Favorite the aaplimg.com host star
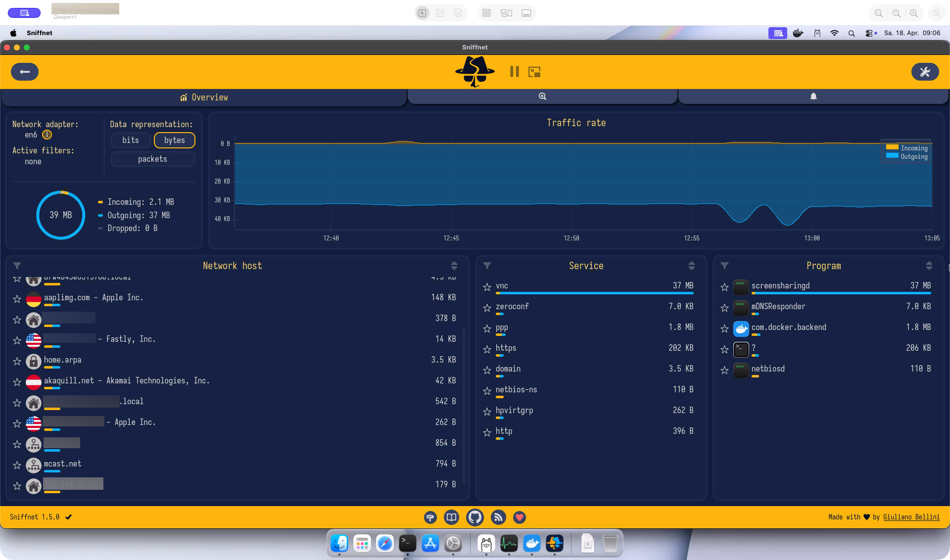The image size is (950, 560). point(17,299)
